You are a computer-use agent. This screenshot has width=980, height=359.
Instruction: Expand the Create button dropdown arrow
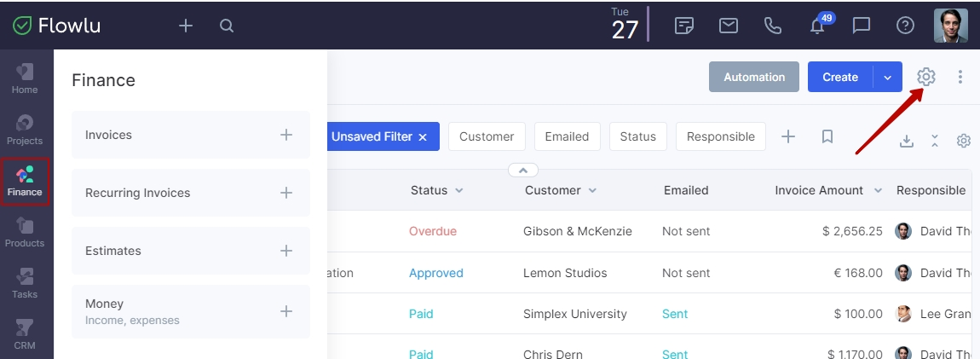[887, 77]
